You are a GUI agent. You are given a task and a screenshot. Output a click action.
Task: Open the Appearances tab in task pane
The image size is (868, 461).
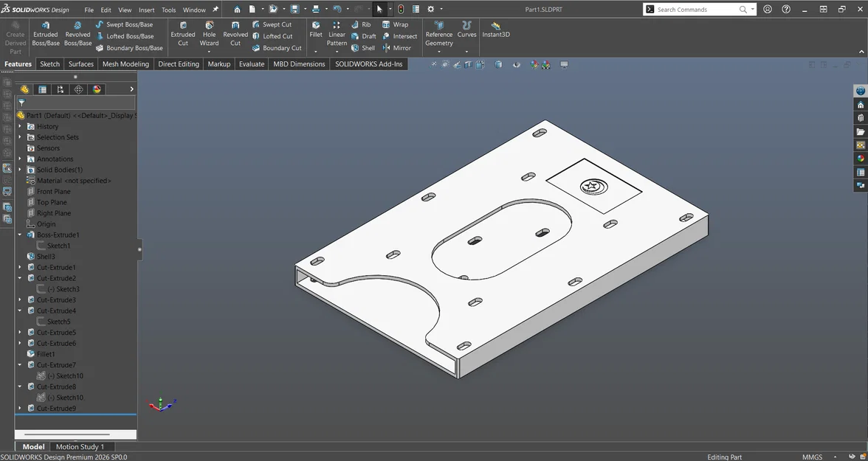click(860, 159)
